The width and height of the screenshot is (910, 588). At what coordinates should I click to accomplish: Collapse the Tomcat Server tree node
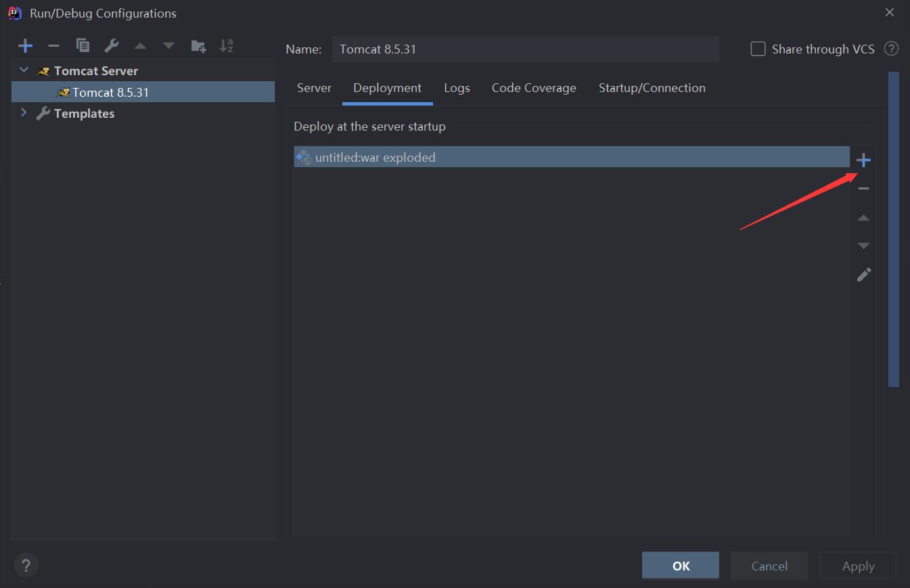24,70
